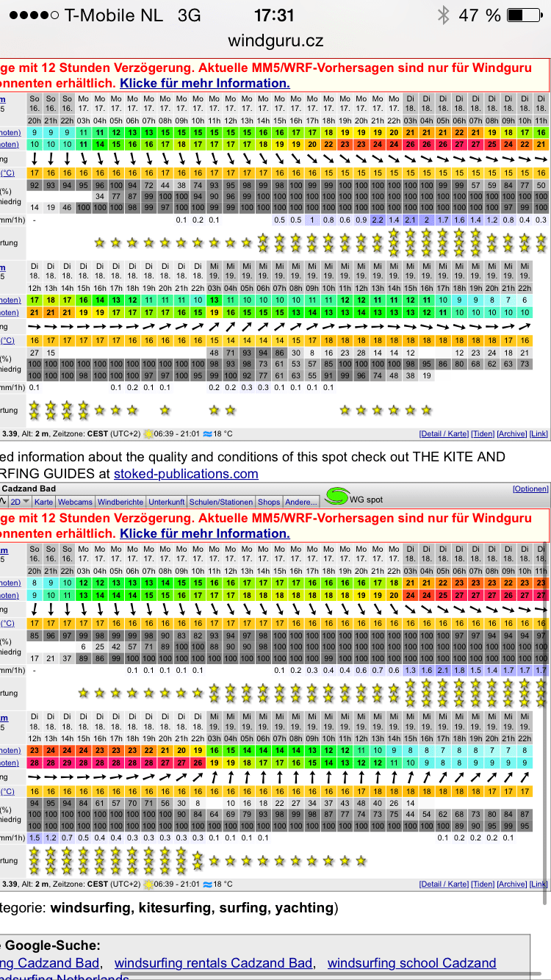Tap the page scroll indicator bar
The width and height of the screenshot is (551, 980).
pos(546,723)
